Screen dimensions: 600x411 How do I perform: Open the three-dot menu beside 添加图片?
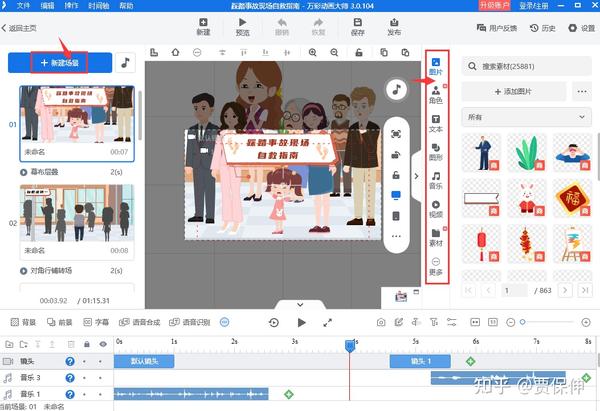(582, 91)
